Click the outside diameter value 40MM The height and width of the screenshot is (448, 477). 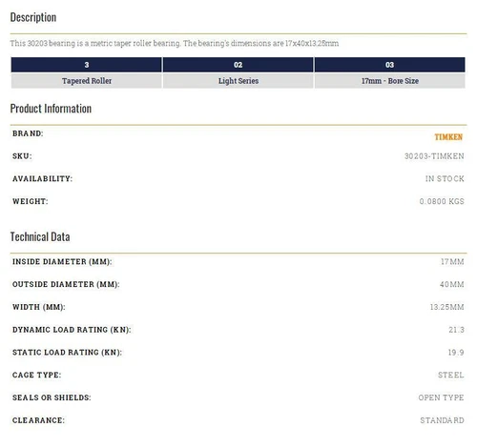point(452,284)
